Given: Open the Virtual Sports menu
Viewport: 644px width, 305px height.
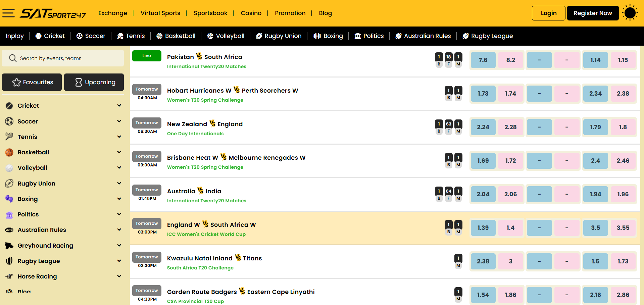Looking at the screenshot, I should pyautogui.click(x=160, y=13).
